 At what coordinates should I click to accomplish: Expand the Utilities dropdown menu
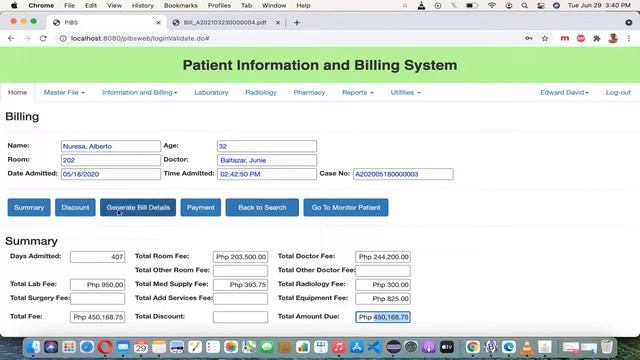click(x=405, y=92)
